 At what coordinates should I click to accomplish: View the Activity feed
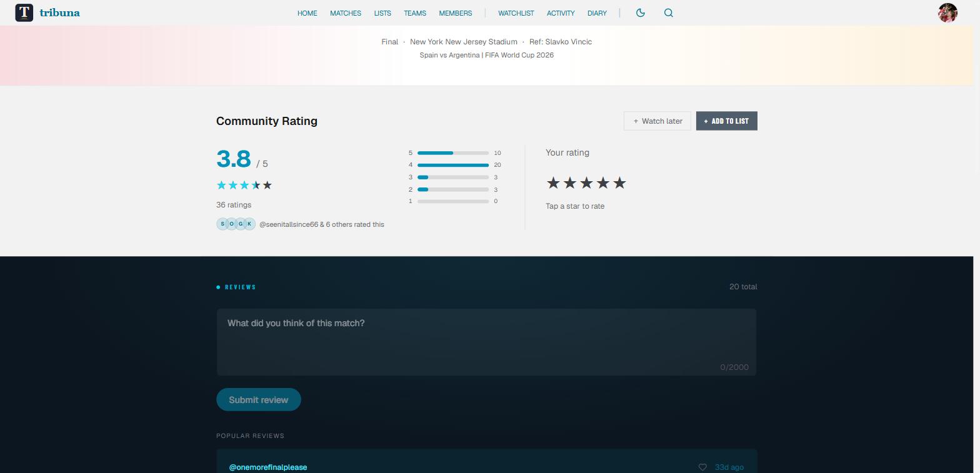pyautogui.click(x=561, y=13)
